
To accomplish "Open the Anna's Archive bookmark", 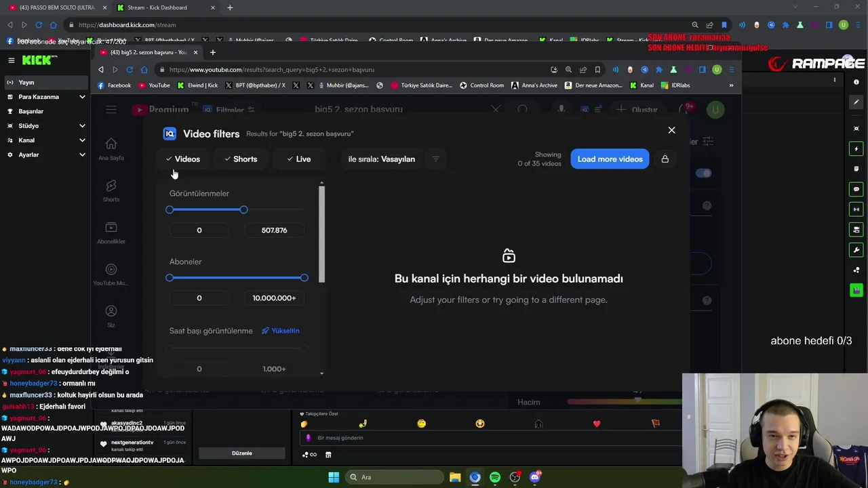I will point(534,85).
